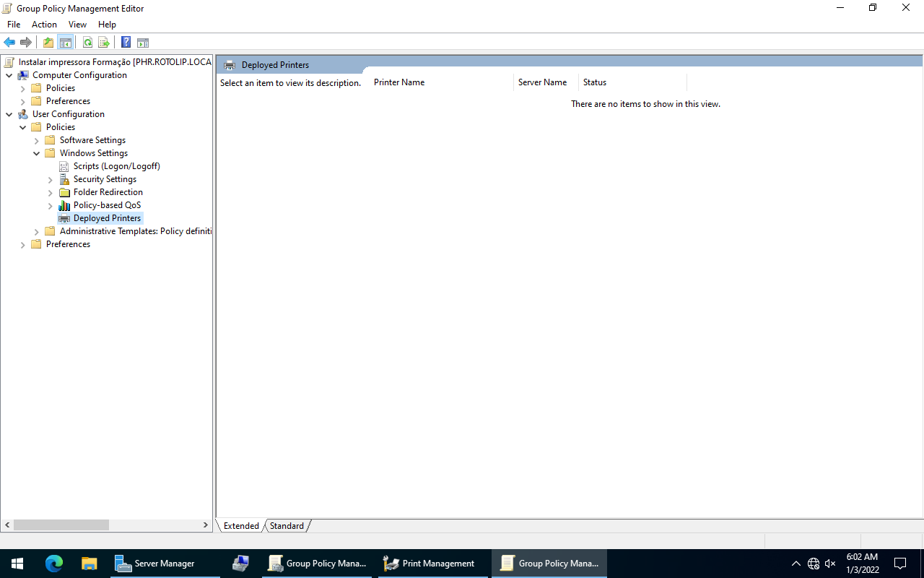Click the Back arrow toolbar icon
Image resolution: width=924 pixels, height=578 pixels.
9,43
